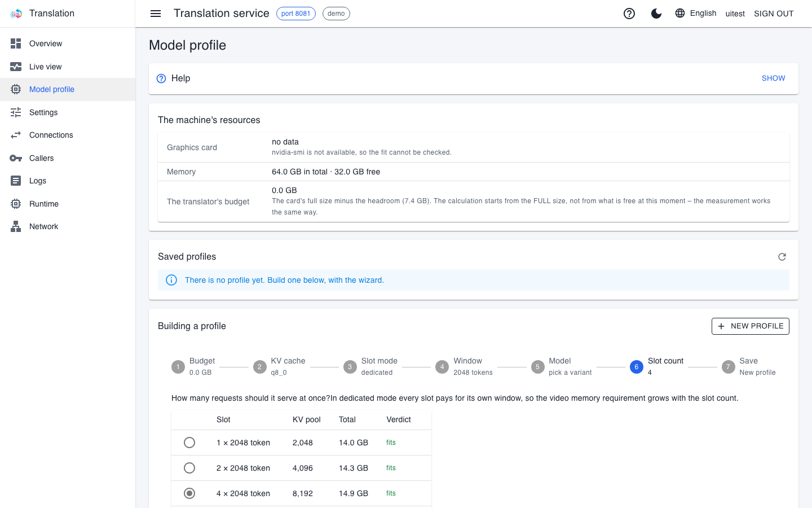The image size is (812, 508).
Task: Select the 1 × 2048 token radio
Action: (x=189, y=443)
